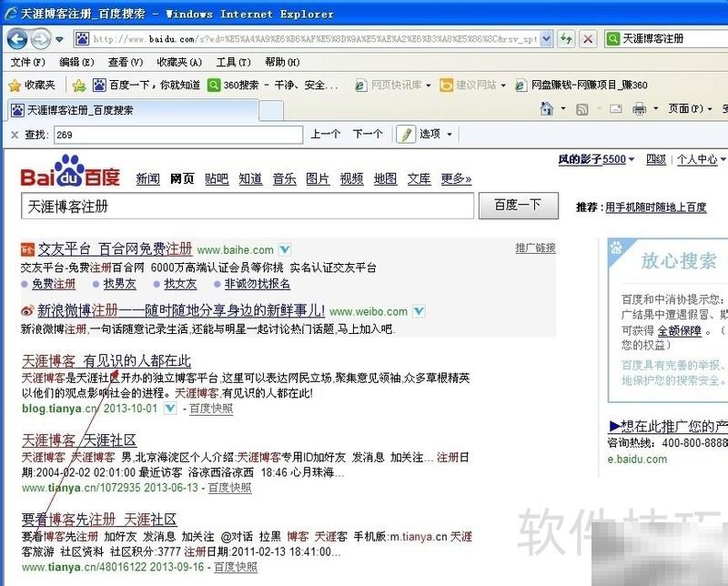Close the find bar
This screenshot has width=728, height=586.
15,135
